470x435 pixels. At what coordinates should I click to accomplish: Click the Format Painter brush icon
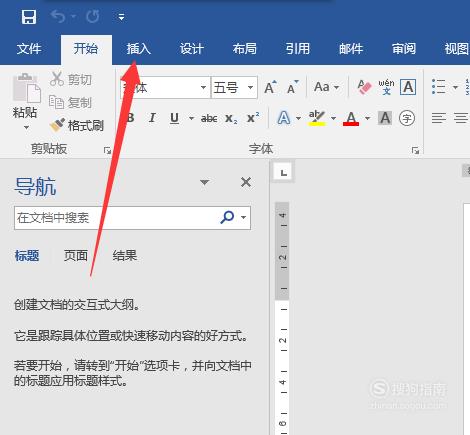tap(57, 125)
